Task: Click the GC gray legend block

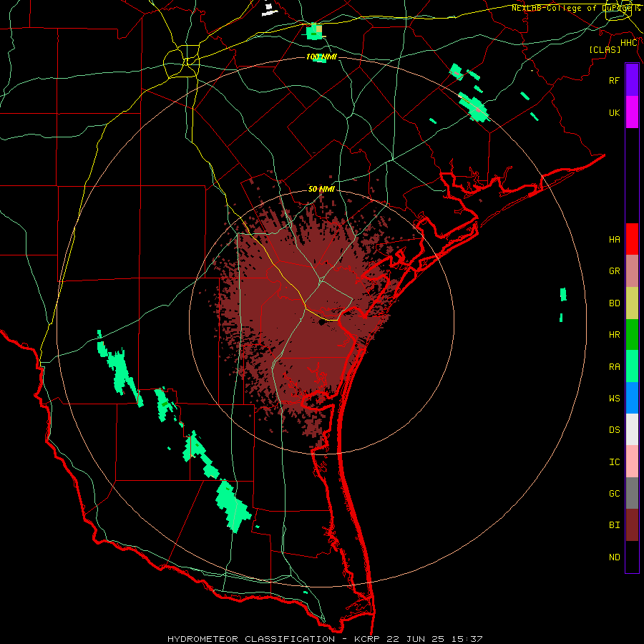Action: point(632,493)
